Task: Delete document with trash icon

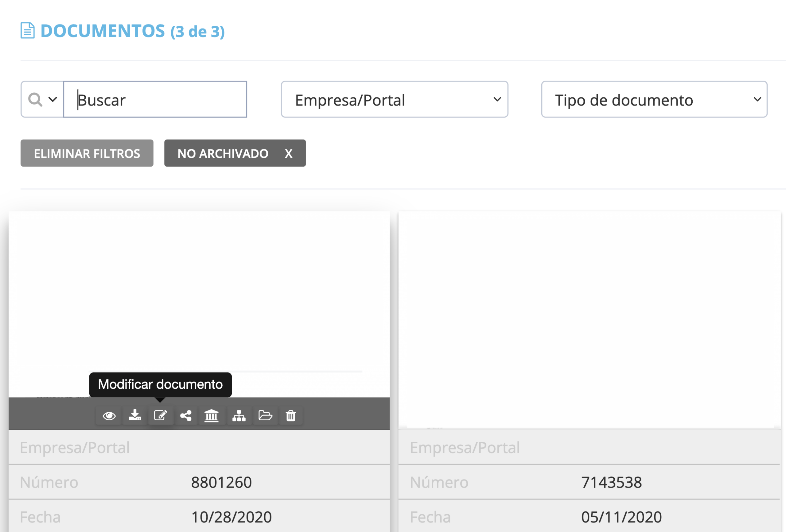Action: [x=290, y=415]
